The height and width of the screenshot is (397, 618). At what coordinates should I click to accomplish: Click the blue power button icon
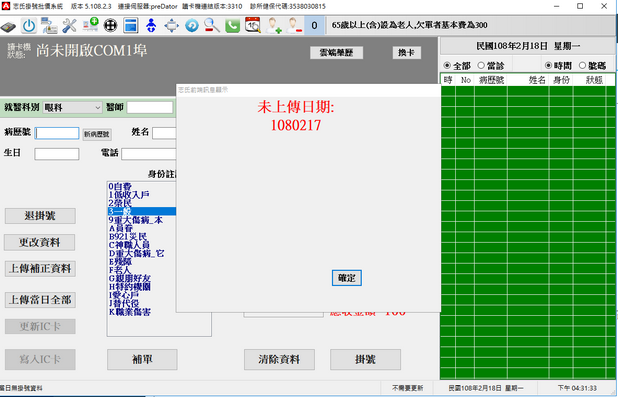coord(29,26)
